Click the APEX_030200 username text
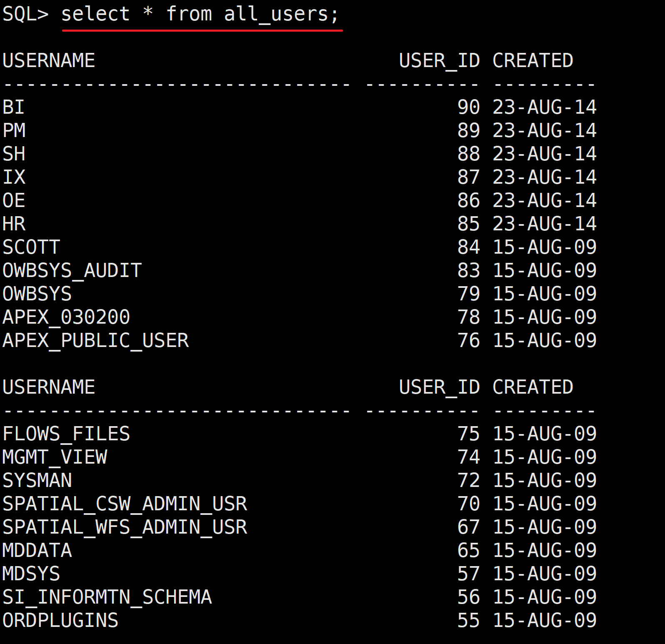Screen dimensions: 665x644 click(x=66, y=317)
